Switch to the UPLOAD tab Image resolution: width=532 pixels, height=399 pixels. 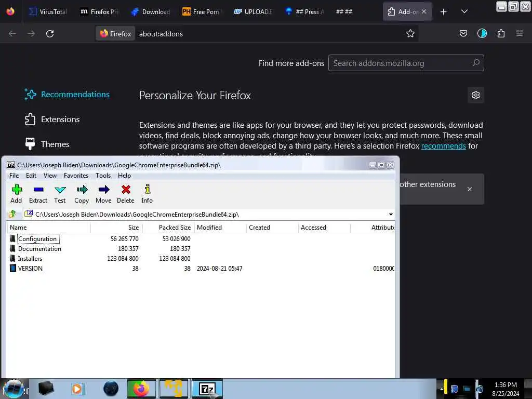click(x=253, y=12)
